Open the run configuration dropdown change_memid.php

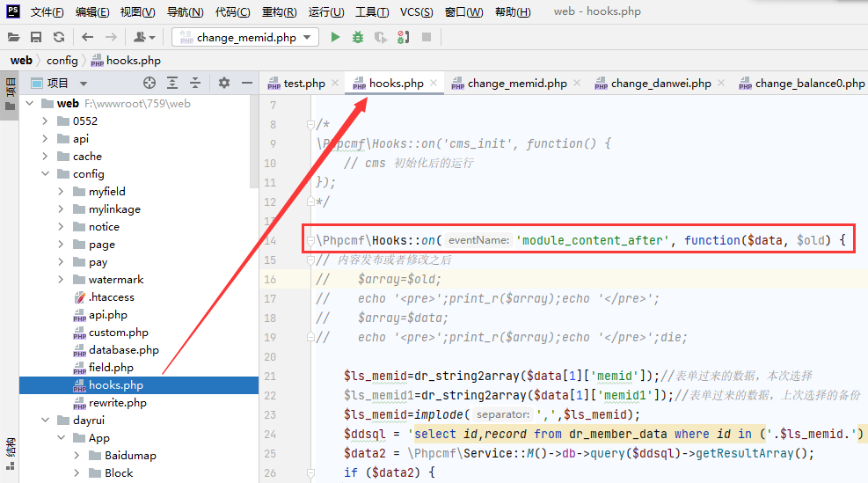pos(245,37)
